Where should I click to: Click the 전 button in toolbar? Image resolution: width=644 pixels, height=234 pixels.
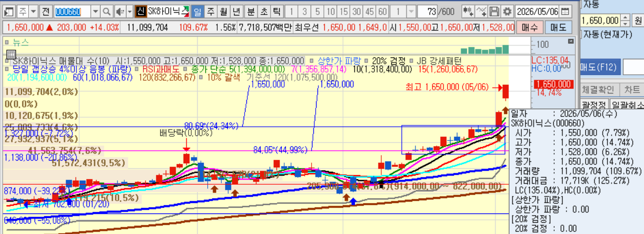(x=46, y=11)
